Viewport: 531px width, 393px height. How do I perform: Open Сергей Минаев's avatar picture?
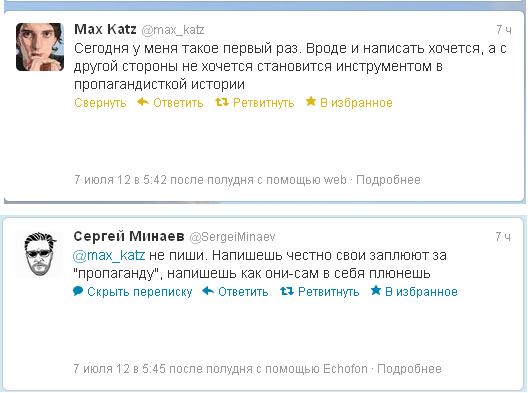40,254
